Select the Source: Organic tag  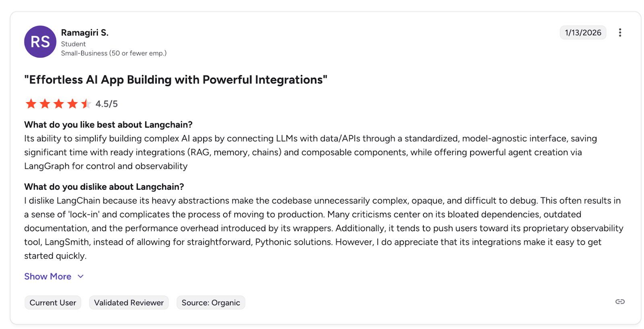(211, 302)
